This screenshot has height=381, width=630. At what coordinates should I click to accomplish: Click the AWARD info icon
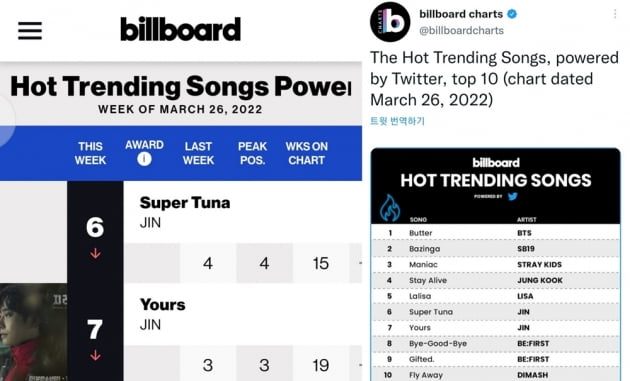pyautogui.click(x=144, y=159)
